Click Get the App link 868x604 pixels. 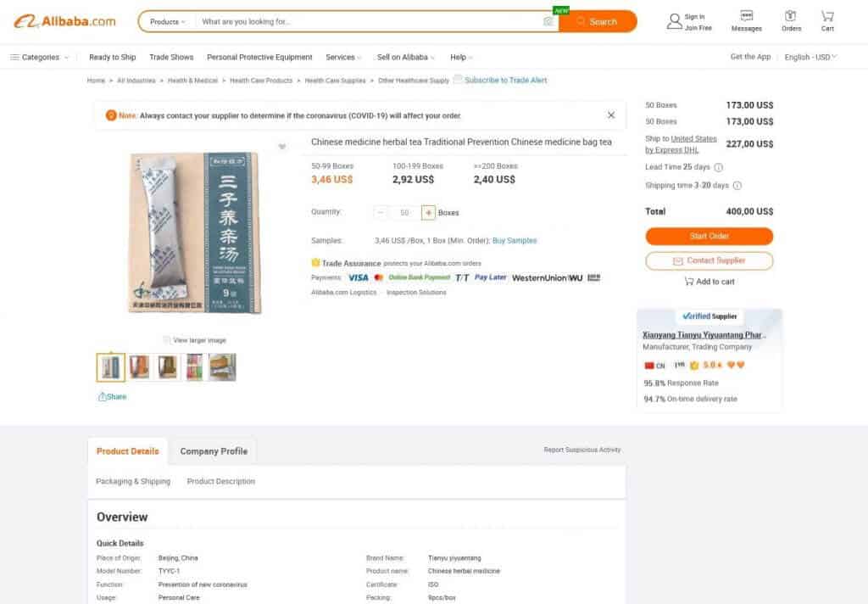750,57
